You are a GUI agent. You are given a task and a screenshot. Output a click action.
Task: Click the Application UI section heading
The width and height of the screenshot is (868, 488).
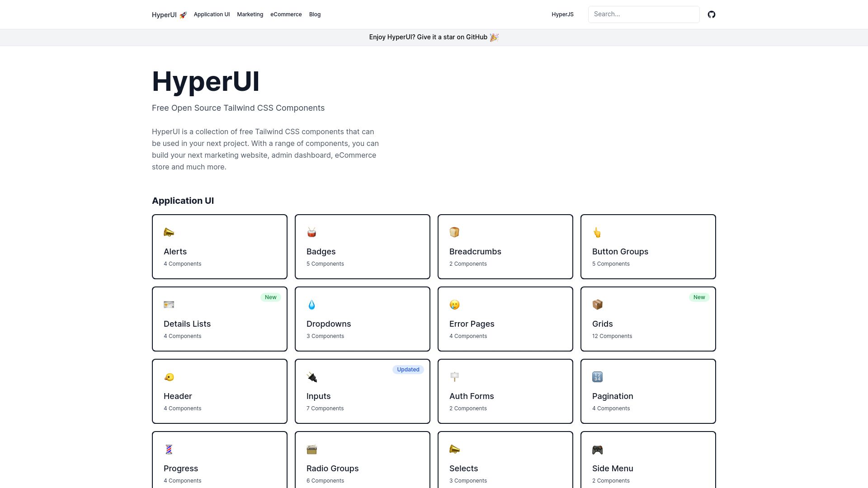coord(183,201)
